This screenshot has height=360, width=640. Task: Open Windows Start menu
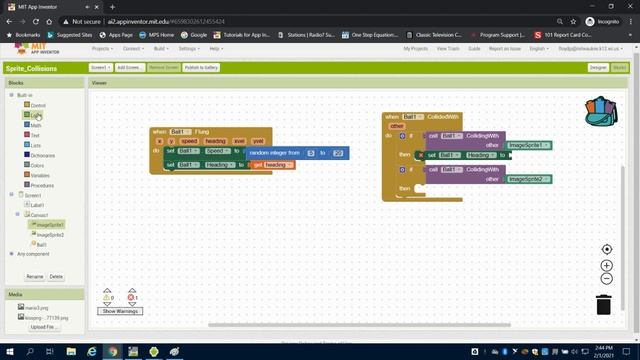(10, 351)
